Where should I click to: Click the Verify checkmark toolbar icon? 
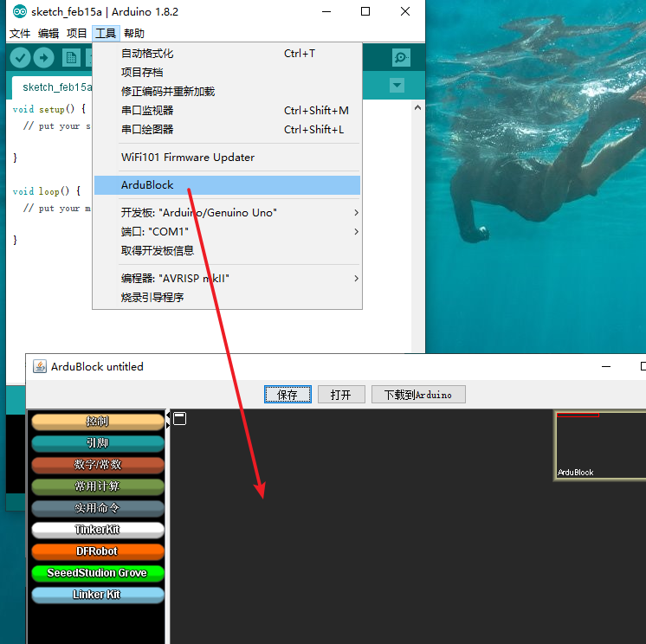20,58
